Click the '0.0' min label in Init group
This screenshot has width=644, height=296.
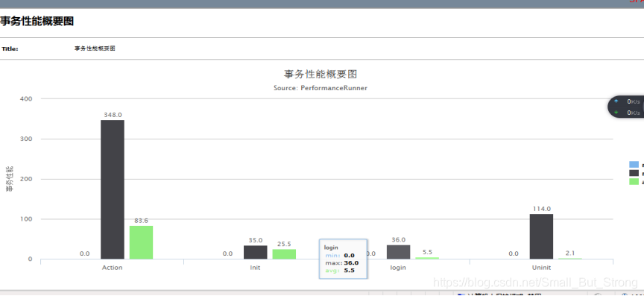pyautogui.click(x=227, y=254)
